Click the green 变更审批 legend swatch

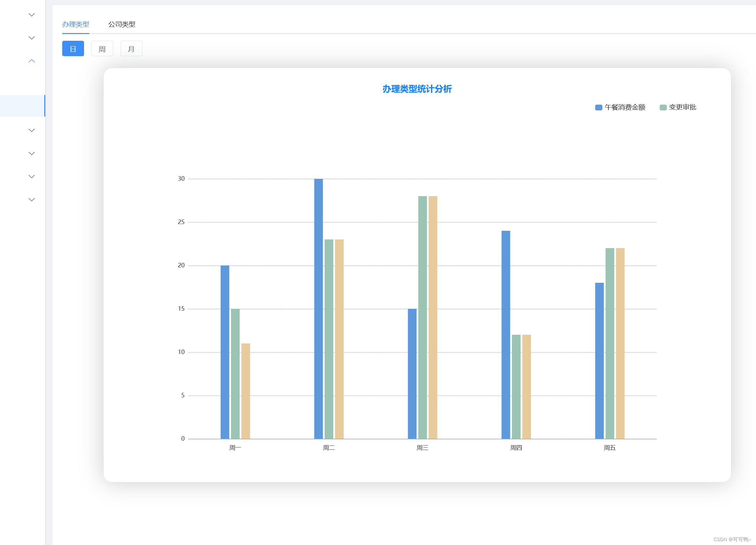tap(663, 108)
